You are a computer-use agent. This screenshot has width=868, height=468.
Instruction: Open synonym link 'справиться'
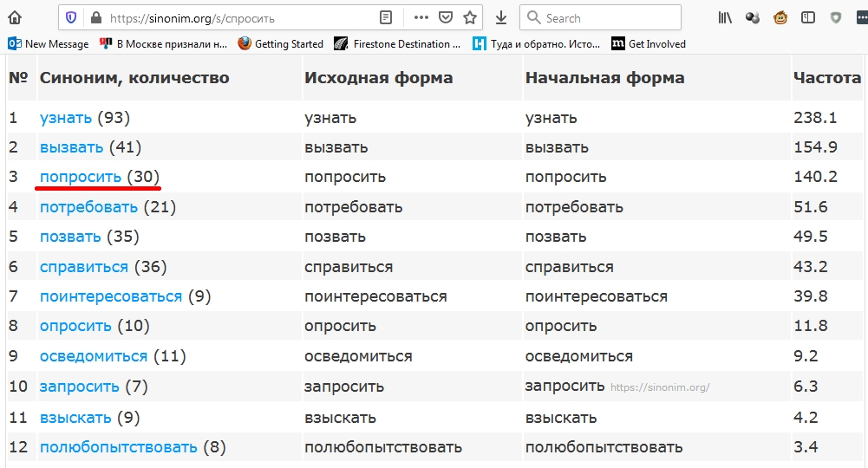(x=84, y=267)
